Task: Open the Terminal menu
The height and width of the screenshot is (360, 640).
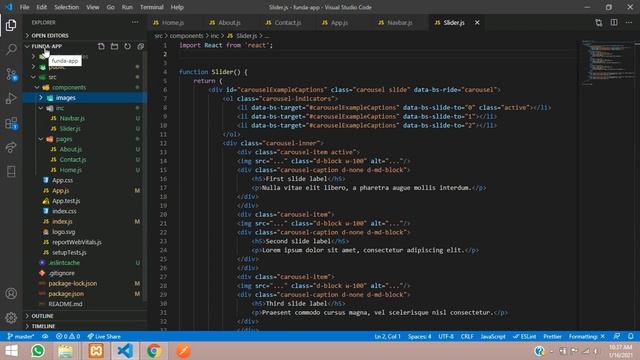Action: click(x=151, y=7)
